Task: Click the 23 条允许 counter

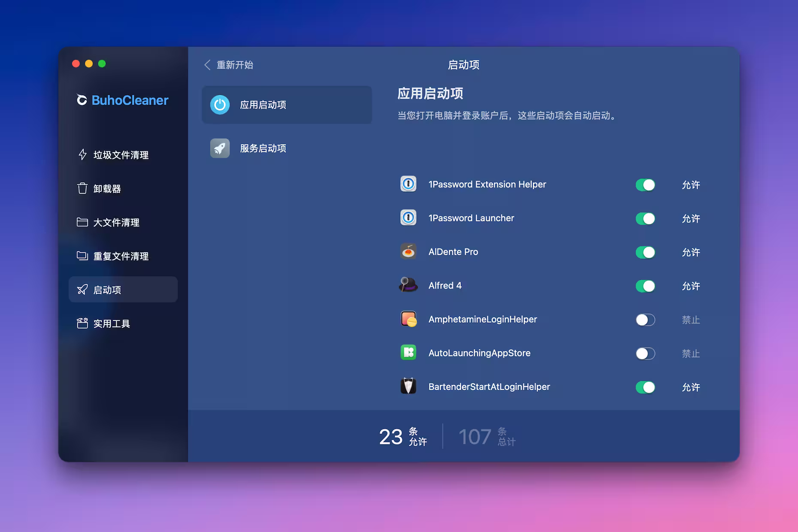Action: coord(403,437)
